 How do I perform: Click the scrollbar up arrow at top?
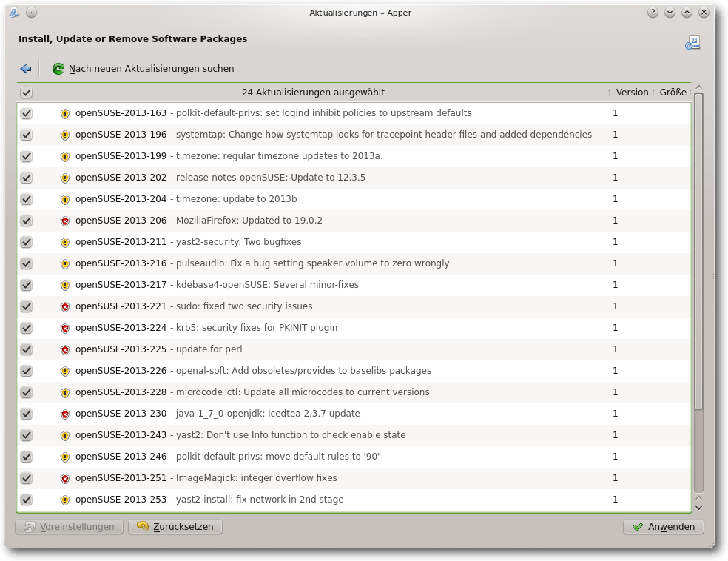point(698,87)
